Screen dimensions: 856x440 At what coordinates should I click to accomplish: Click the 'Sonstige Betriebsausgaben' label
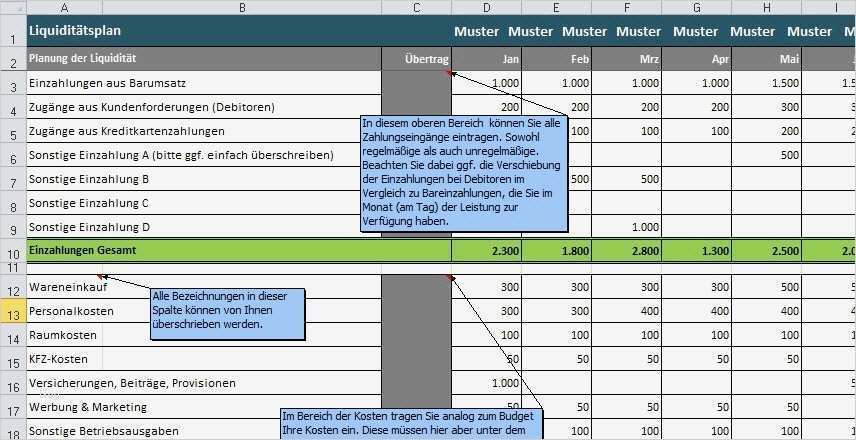(x=103, y=431)
